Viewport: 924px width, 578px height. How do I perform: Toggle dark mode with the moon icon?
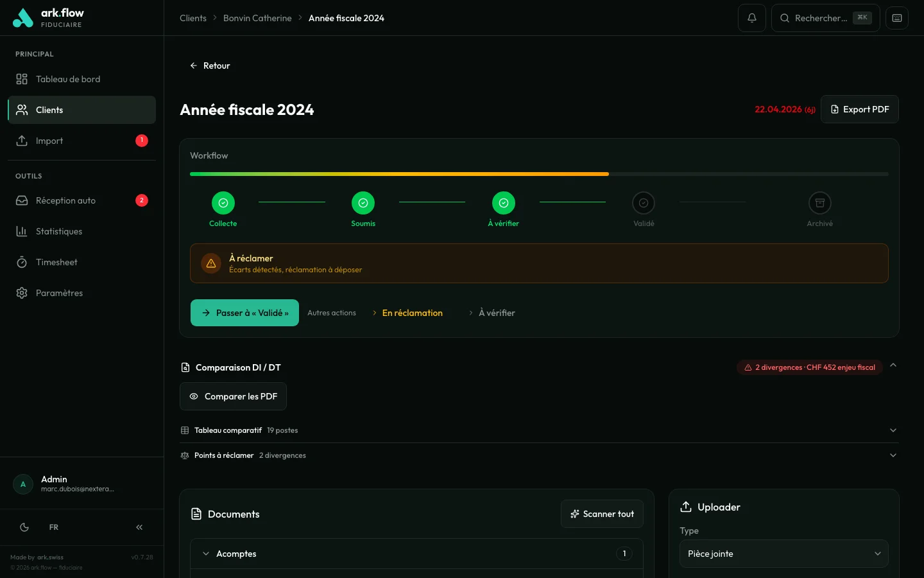click(24, 527)
